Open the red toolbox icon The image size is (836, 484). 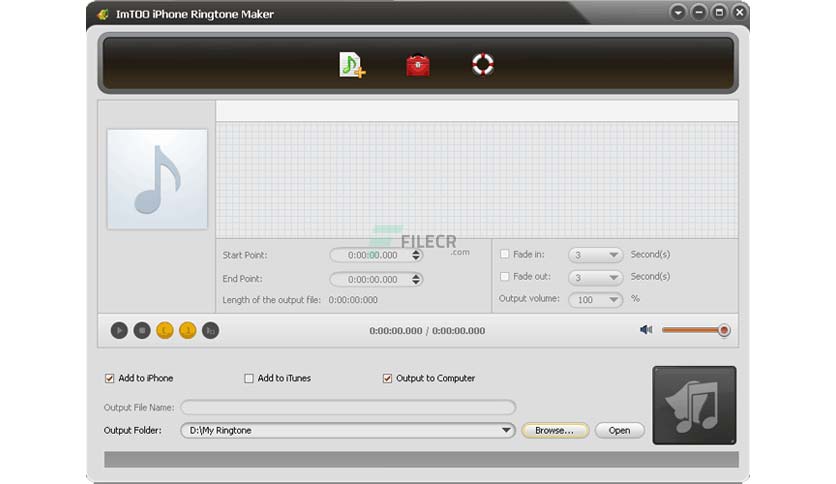[417, 66]
